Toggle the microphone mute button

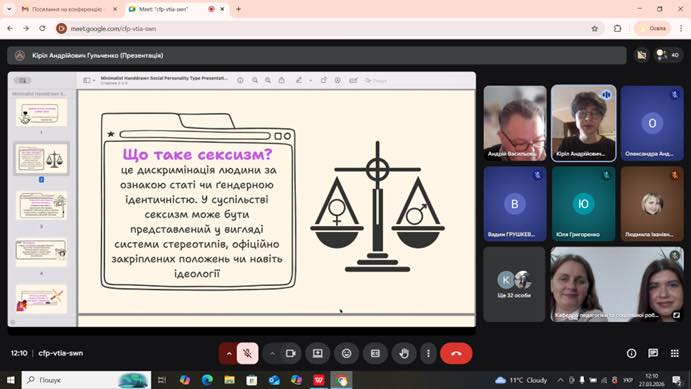[247, 353]
